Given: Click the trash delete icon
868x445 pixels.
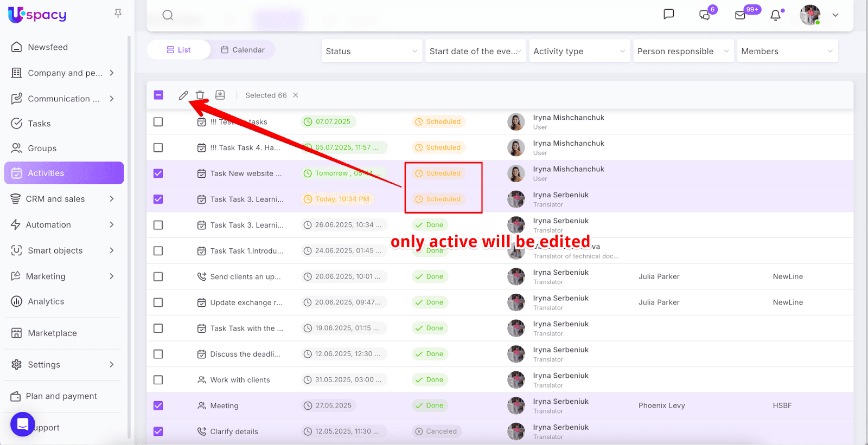Looking at the screenshot, I should (200, 95).
